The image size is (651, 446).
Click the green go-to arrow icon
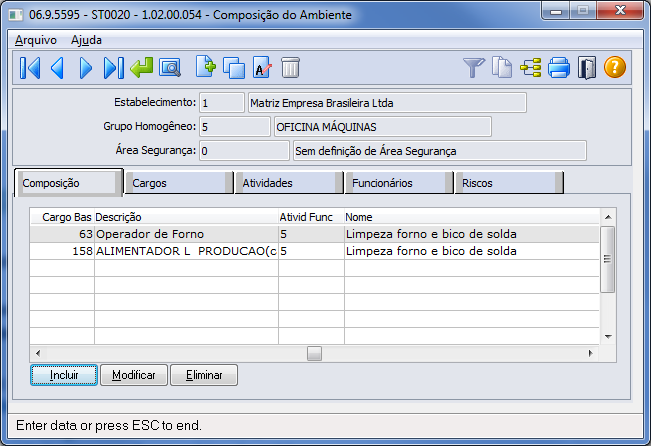click(141, 68)
